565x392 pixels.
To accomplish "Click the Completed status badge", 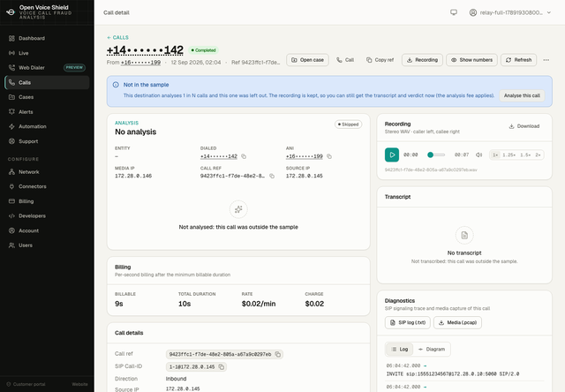I will (203, 50).
